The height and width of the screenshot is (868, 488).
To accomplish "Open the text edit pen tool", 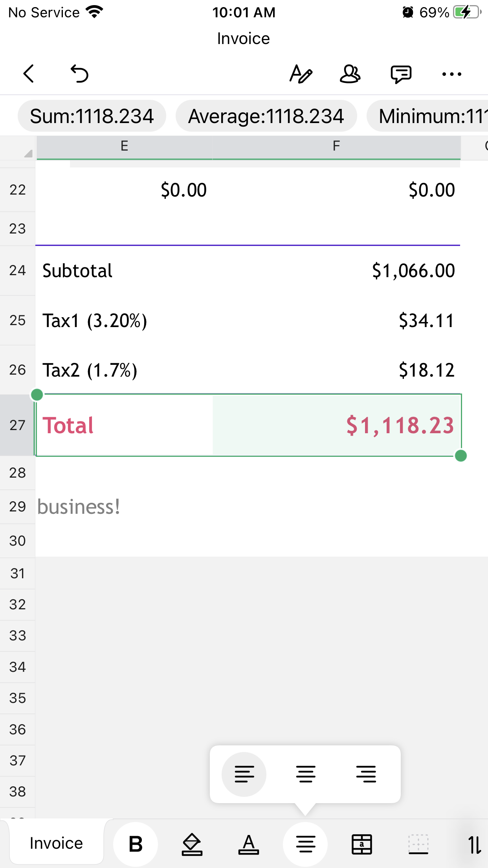I will [x=301, y=74].
